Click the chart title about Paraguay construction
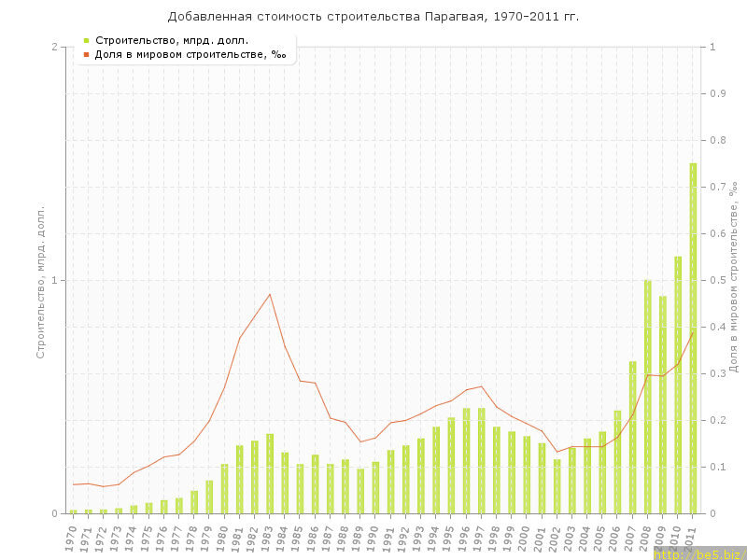Viewport: 747px width, 560px height. click(373, 17)
